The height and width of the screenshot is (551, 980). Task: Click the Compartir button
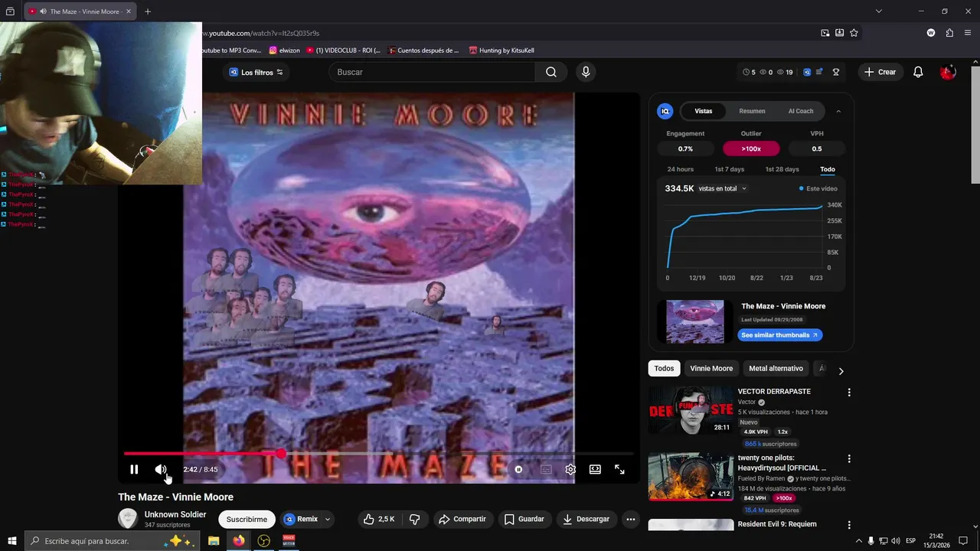(462, 519)
